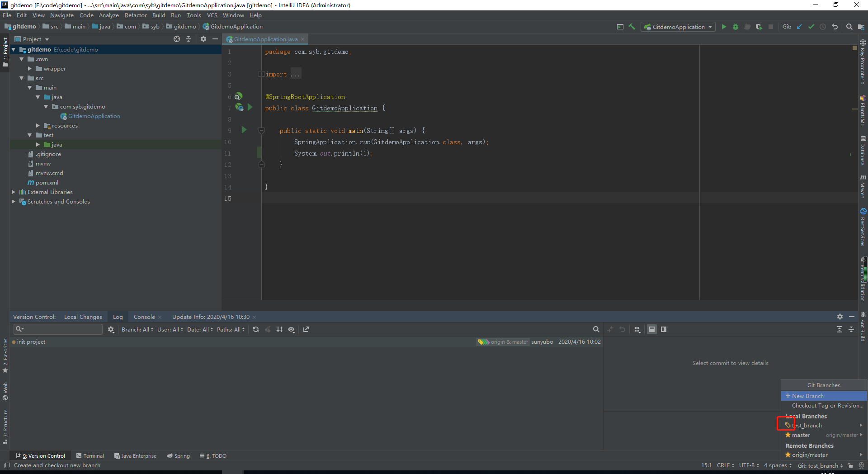The width and height of the screenshot is (868, 474).
Task: Expand External Libraries node
Action: pos(14,192)
